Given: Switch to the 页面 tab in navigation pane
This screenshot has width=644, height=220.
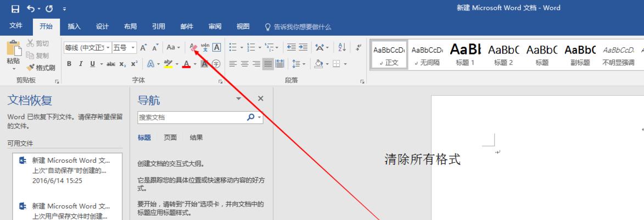Looking at the screenshot, I should (x=170, y=137).
